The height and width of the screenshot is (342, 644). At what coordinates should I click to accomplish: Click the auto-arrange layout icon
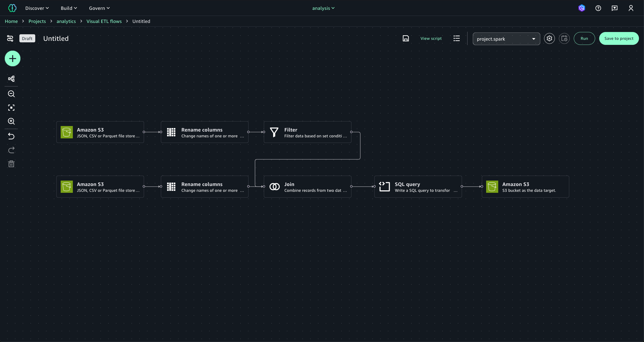click(x=11, y=79)
